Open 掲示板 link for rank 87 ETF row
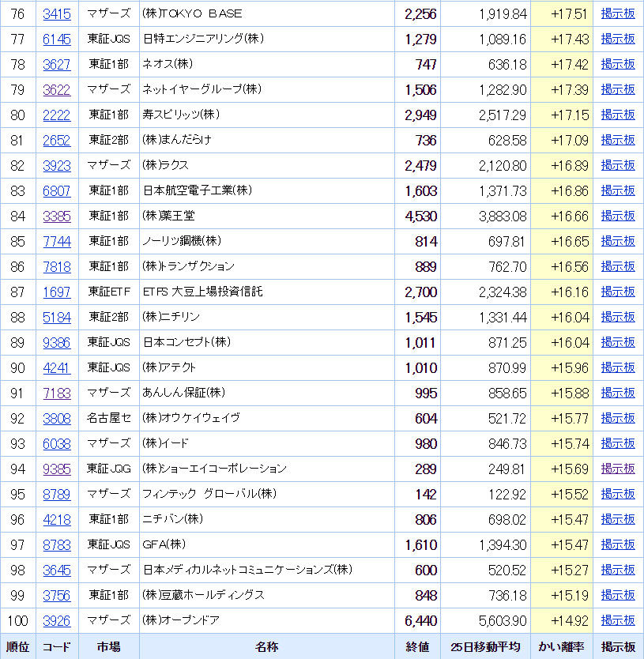644x659 pixels. pyautogui.click(x=618, y=292)
